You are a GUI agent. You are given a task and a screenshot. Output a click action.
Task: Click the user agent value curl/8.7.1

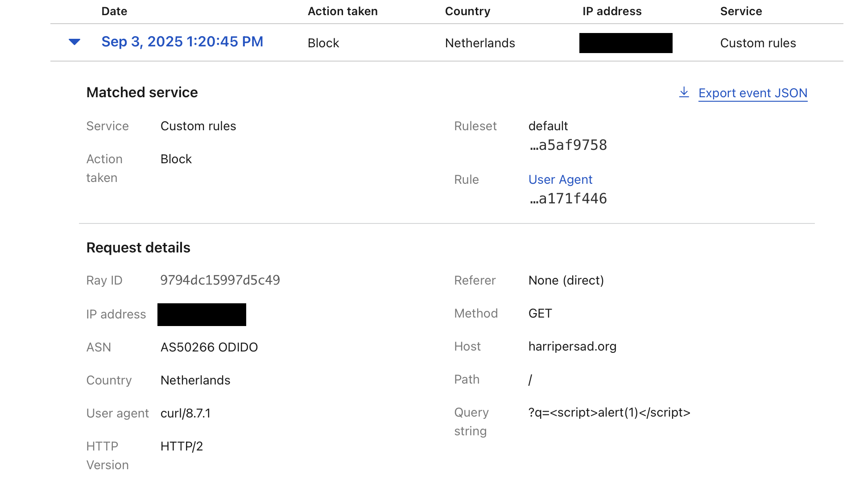click(186, 413)
